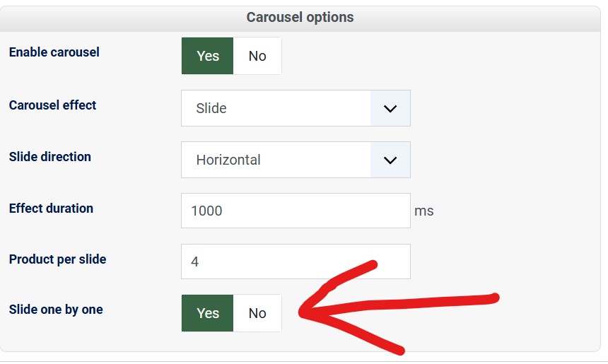Click the Carousel options panel header
608x364 pixels.
click(x=300, y=17)
